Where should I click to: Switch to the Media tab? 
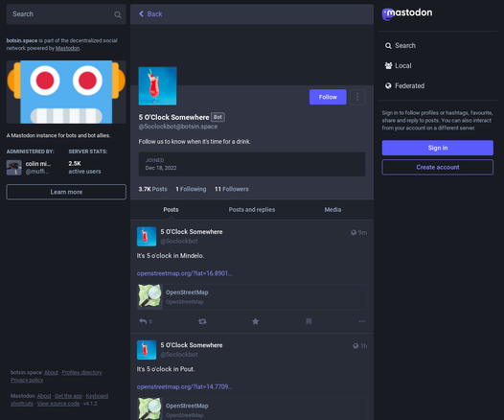tap(332, 210)
